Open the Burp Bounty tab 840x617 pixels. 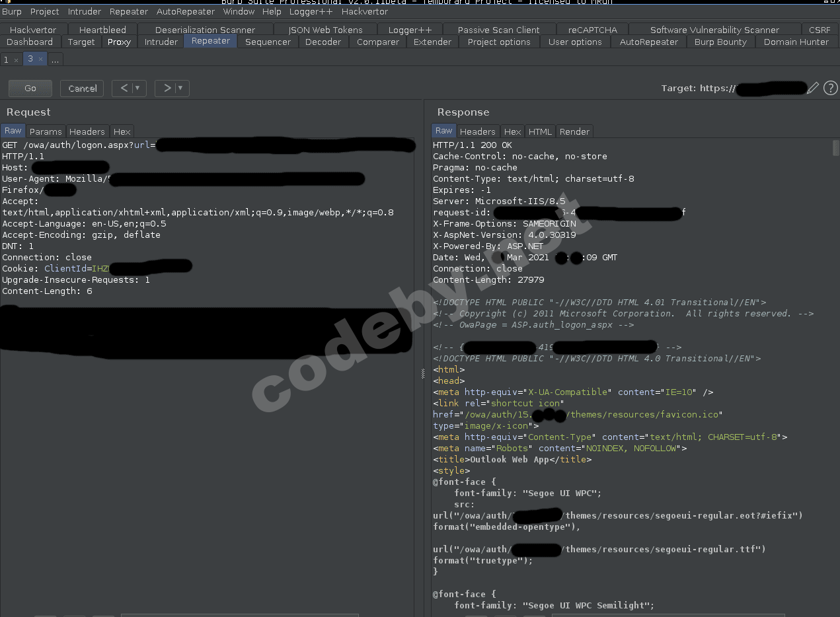(x=720, y=42)
